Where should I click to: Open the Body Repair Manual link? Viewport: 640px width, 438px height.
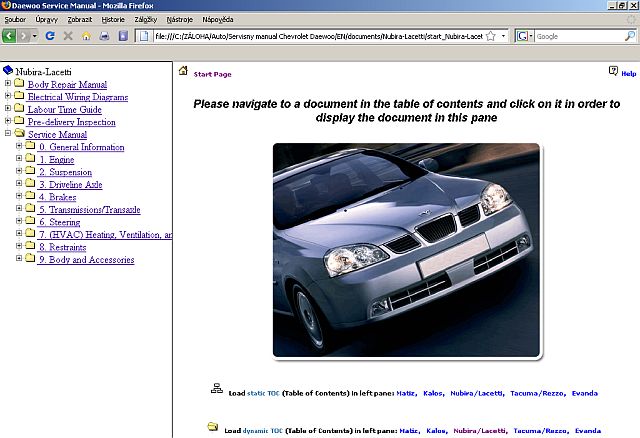pyautogui.click(x=67, y=84)
